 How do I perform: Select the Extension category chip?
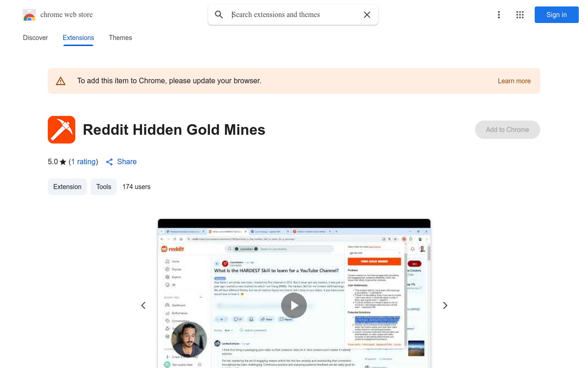pyautogui.click(x=67, y=187)
